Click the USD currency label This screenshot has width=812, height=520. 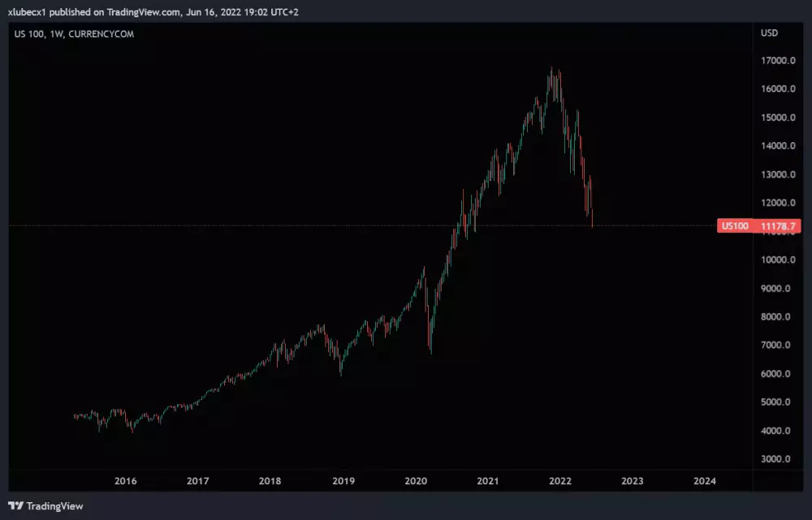[x=769, y=33]
